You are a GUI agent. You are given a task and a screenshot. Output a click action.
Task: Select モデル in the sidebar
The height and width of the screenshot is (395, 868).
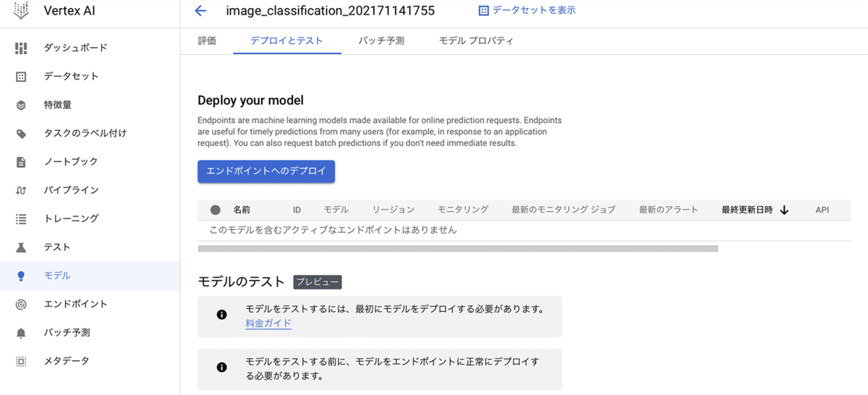(x=57, y=276)
